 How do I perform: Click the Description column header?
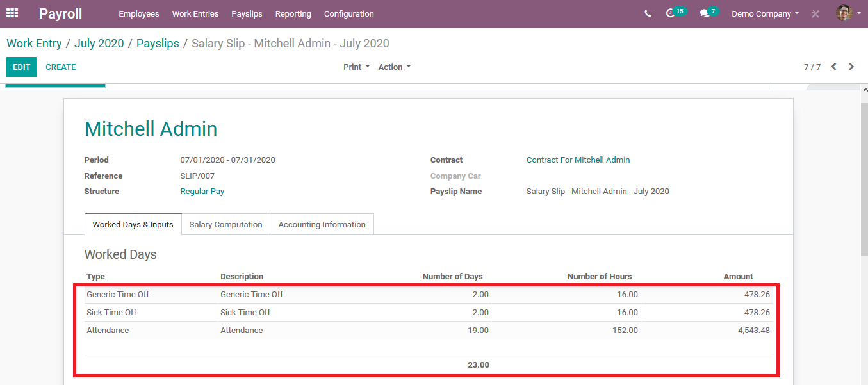242,276
